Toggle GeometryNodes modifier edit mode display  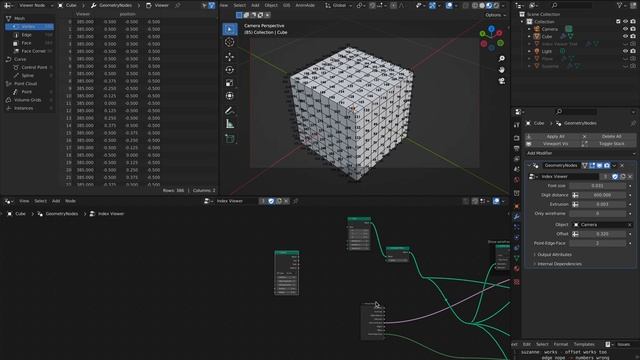point(592,165)
